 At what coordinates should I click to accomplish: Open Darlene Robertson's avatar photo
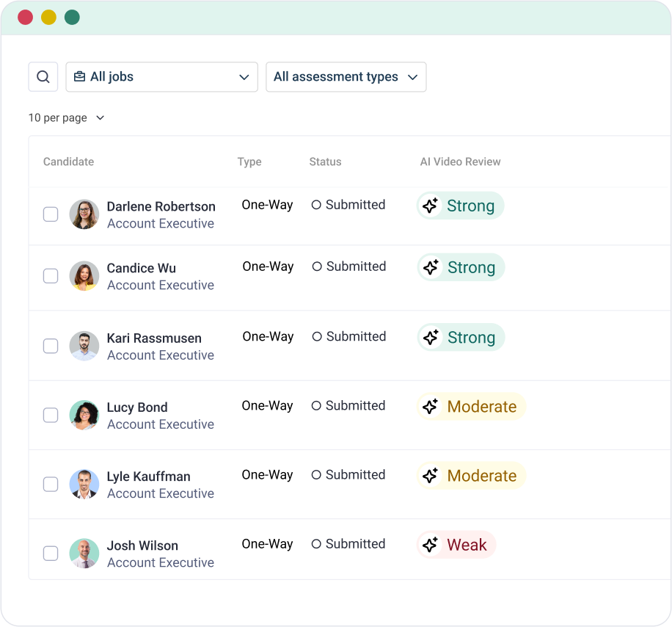click(x=84, y=214)
